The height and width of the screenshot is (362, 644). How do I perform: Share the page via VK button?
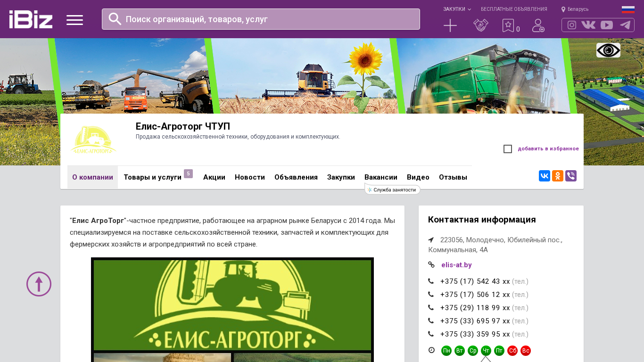[x=545, y=176]
